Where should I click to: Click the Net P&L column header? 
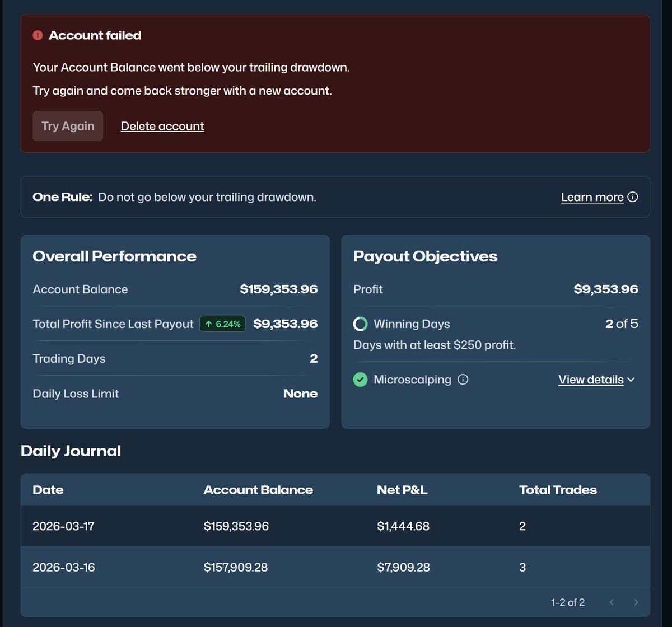[x=402, y=490]
